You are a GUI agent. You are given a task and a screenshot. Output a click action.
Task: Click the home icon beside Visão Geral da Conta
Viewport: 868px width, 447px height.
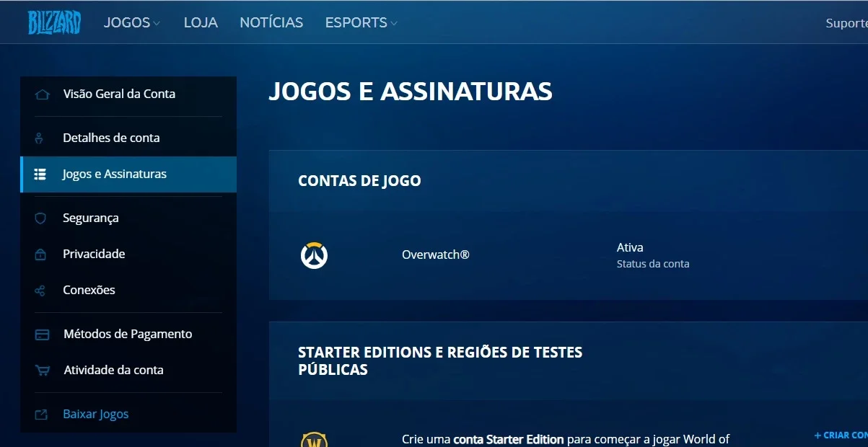(42, 94)
